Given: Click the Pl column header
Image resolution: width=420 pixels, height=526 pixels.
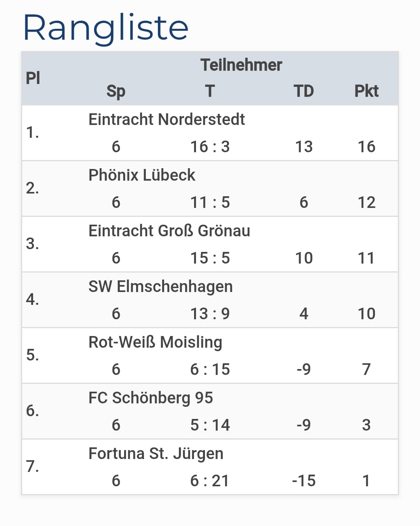Looking at the screenshot, I should [33, 78].
